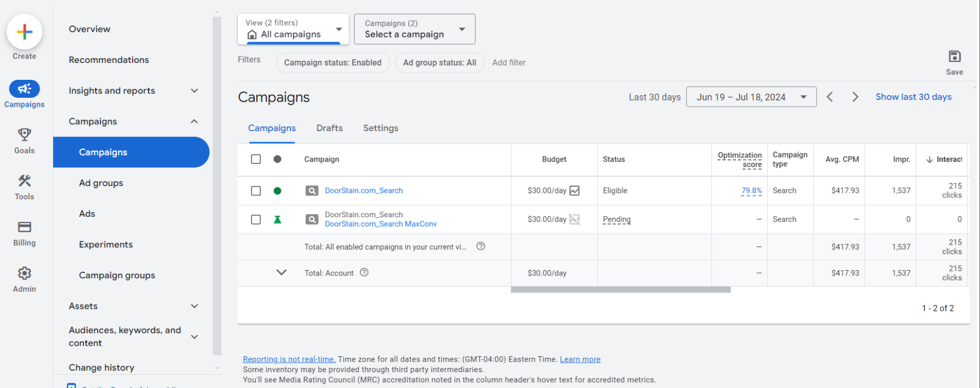Click the Campaign status: Enabled filter chip
Image resolution: width=980 pixels, height=388 pixels.
click(332, 62)
